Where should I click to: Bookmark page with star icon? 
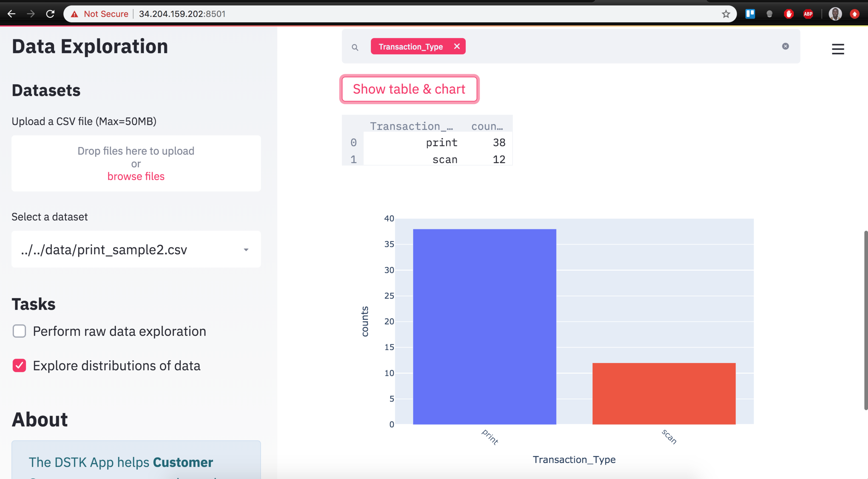(x=726, y=14)
